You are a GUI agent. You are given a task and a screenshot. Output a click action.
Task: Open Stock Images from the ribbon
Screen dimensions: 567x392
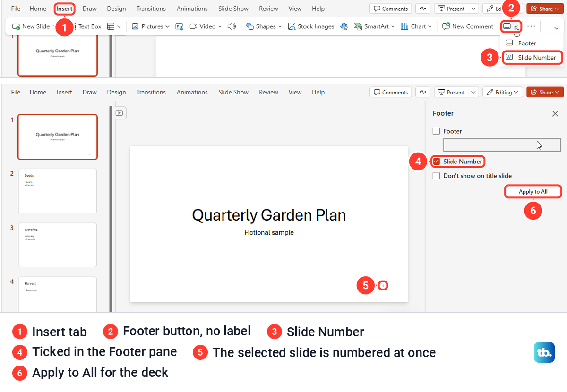[311, 26]
